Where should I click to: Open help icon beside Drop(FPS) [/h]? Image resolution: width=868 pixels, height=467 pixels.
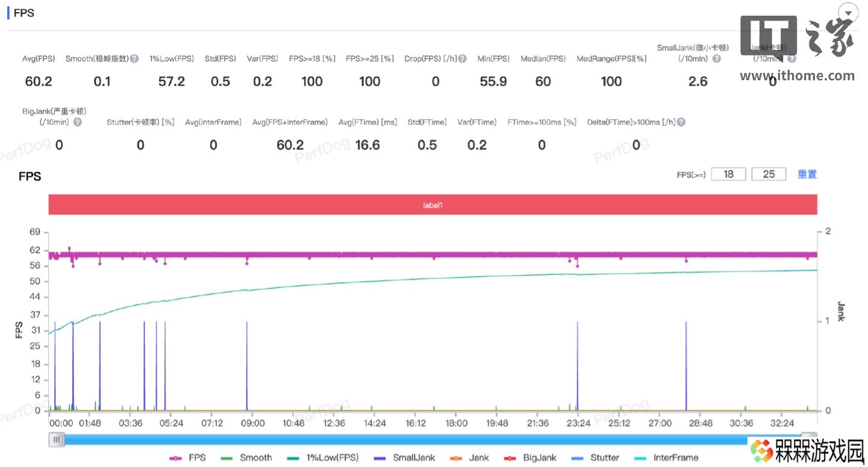tap(462, 59)
